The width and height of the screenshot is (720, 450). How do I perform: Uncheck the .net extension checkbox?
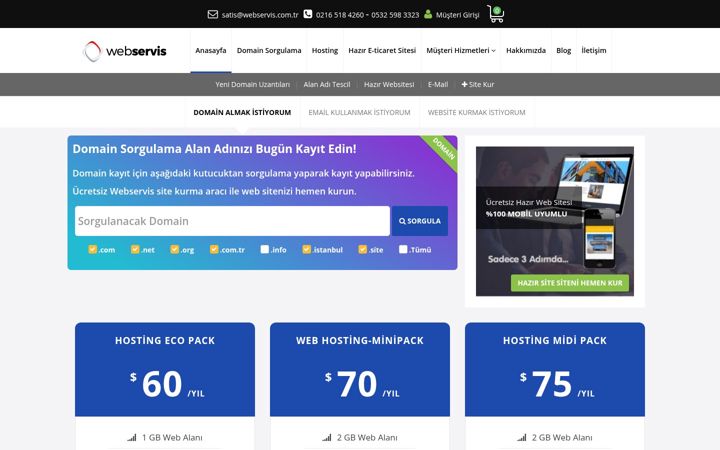[135, 249]
